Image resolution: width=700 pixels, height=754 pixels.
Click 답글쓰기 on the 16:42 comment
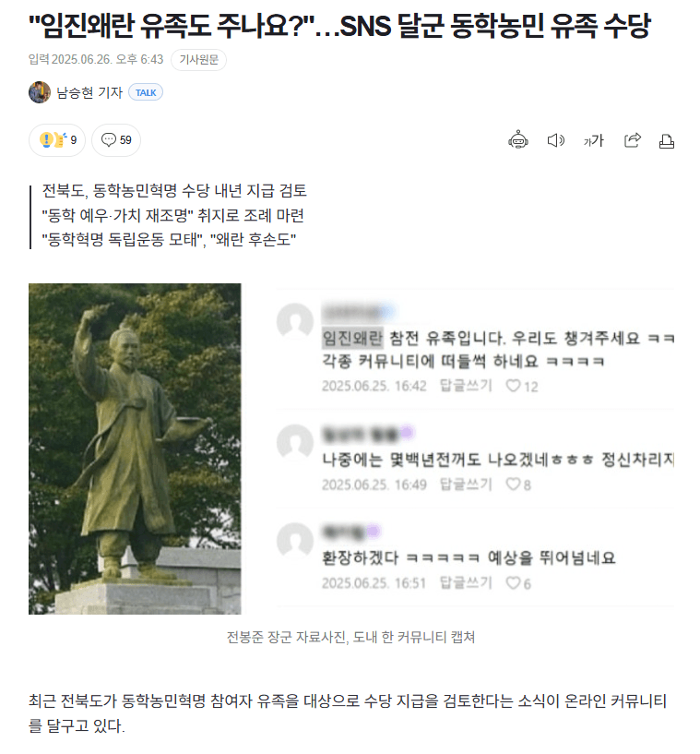[x=466, y=386]
